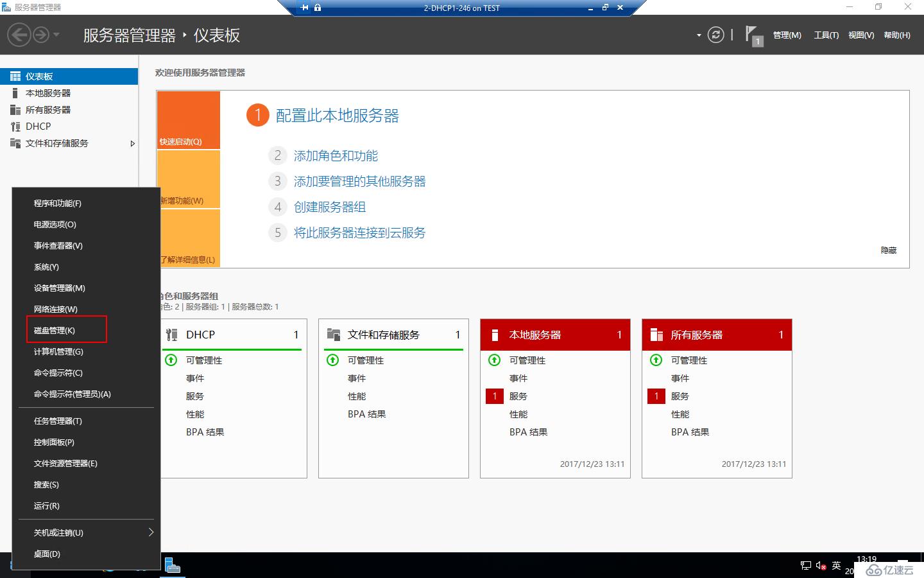
Task: Open the 视图(V) menu
Action: (x=860, y=35)
